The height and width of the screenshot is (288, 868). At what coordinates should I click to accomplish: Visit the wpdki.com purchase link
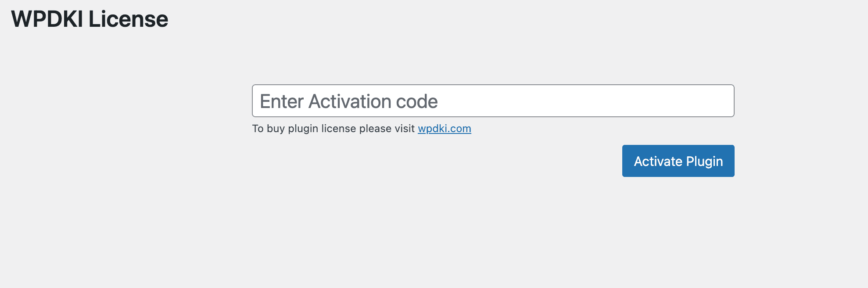point(445,129)
